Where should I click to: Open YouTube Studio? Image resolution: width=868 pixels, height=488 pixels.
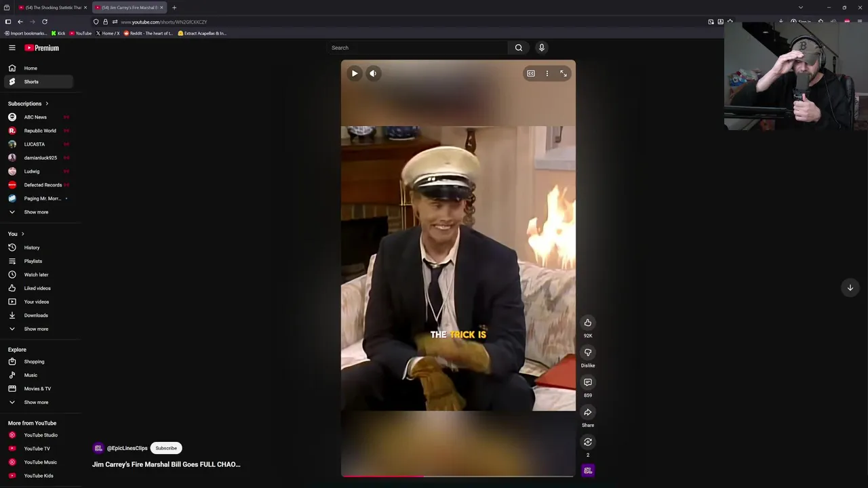[x=39, y=435]
